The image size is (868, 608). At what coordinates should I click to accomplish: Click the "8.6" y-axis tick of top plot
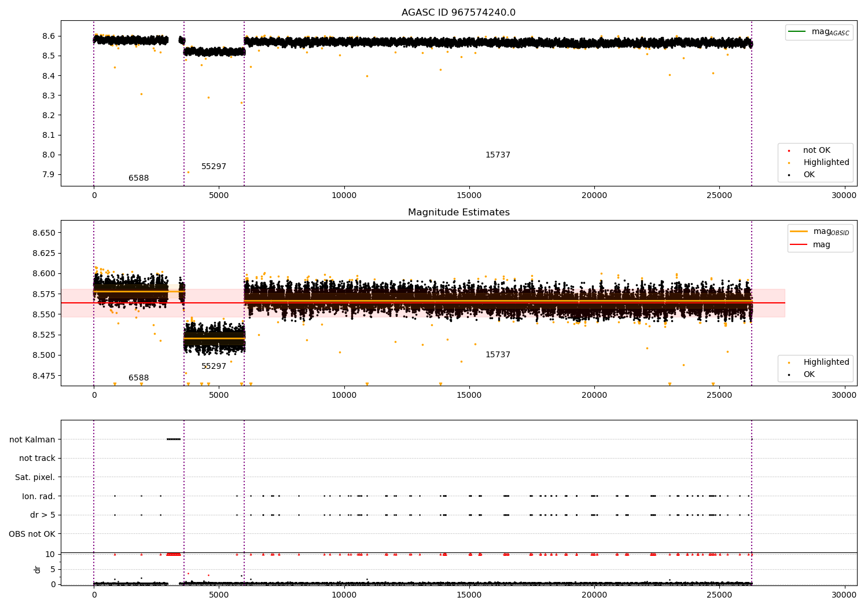pos(49,36)
